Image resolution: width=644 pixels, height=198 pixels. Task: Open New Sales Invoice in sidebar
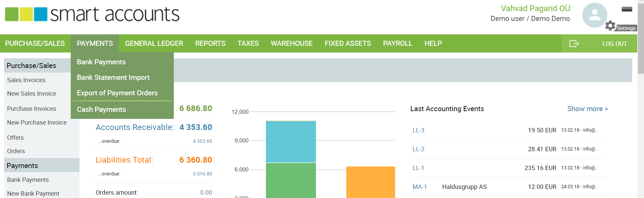tap(32, 94)
